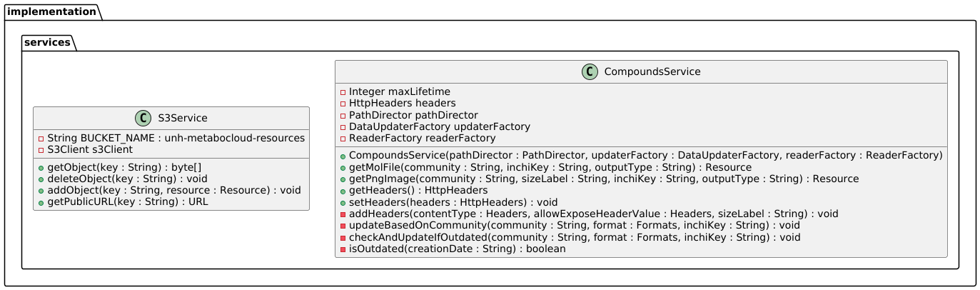980x290 pixels.
Task: Click the private marker beside DataUpdaterFactory updaterFactory
Action: coord(343,126)
